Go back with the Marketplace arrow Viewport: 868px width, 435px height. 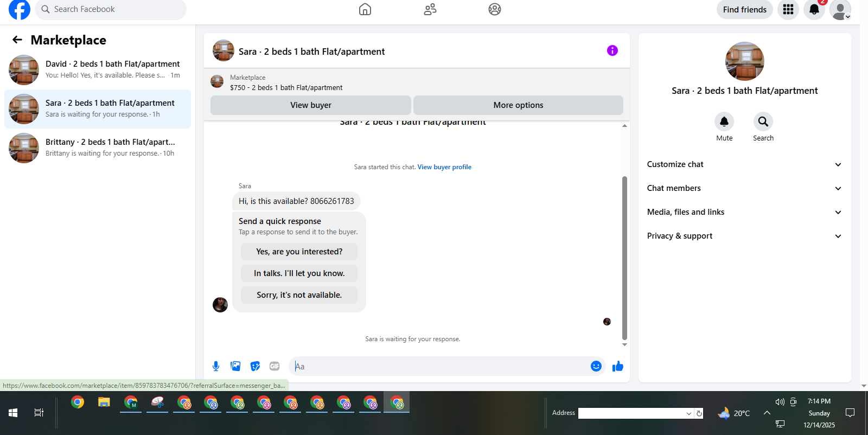[x=17, y=40]
